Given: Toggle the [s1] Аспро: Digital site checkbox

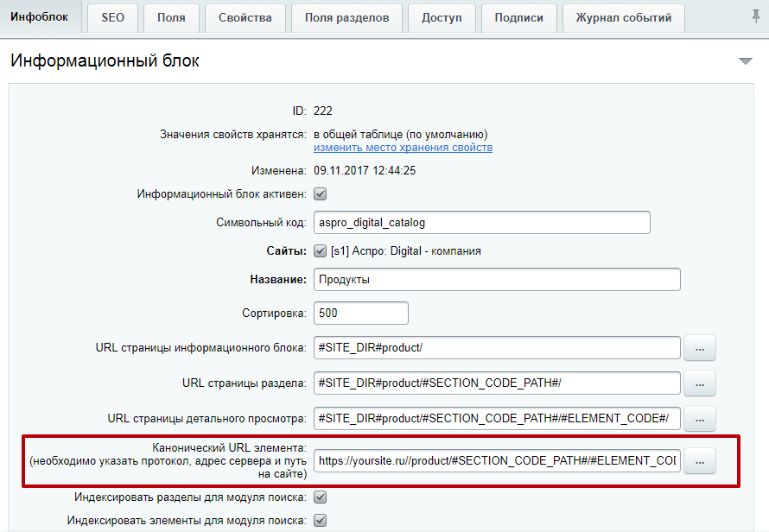Looking at the screenshot, I should point(320,251).
